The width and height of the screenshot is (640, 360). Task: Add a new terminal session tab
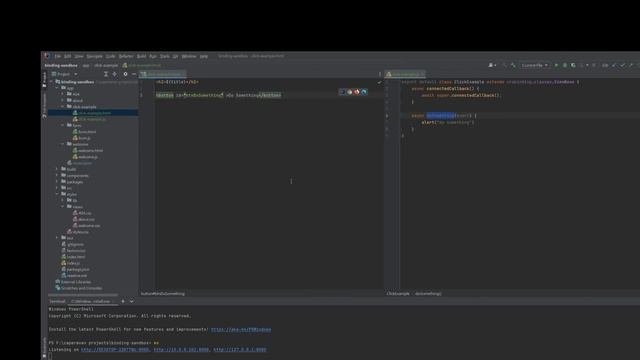tap(123, 301)
